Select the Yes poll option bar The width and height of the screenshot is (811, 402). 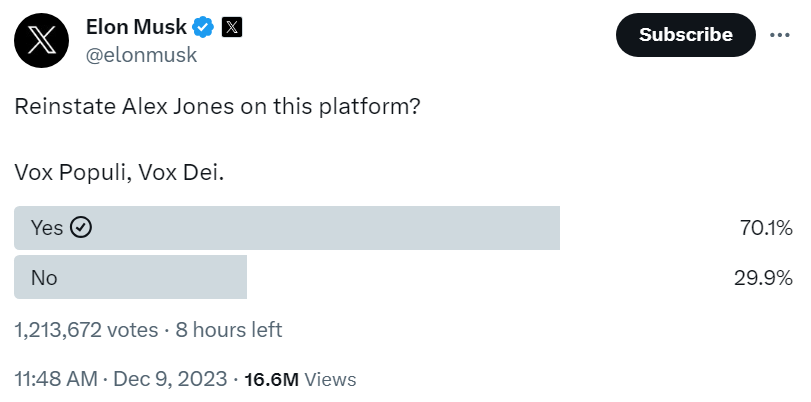286,228
